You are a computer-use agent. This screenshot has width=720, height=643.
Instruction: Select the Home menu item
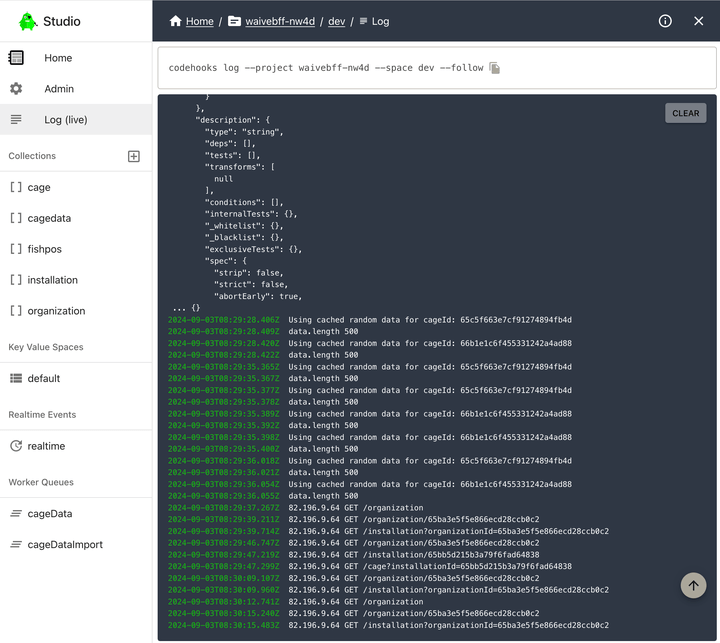click(76, 57)
